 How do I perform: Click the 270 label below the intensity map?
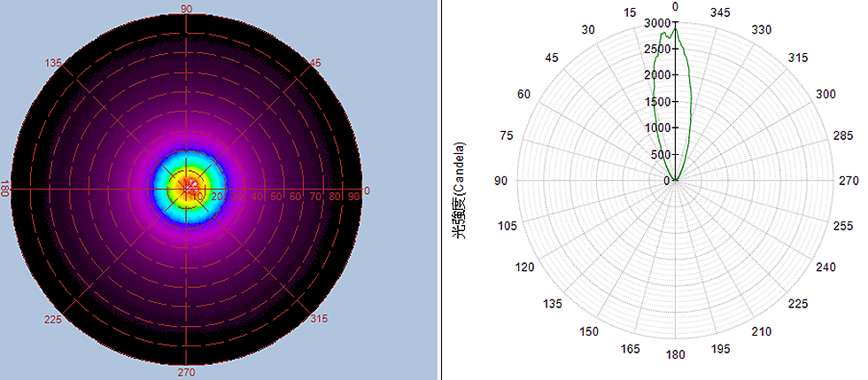point(187,372)
